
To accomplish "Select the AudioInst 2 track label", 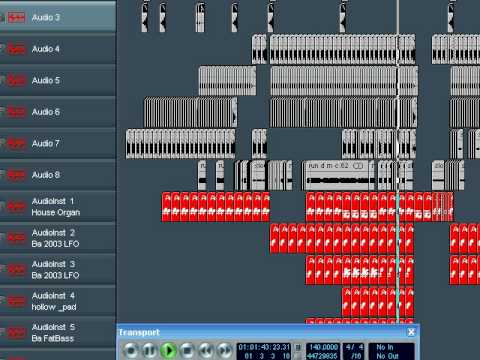I will 53,232.
